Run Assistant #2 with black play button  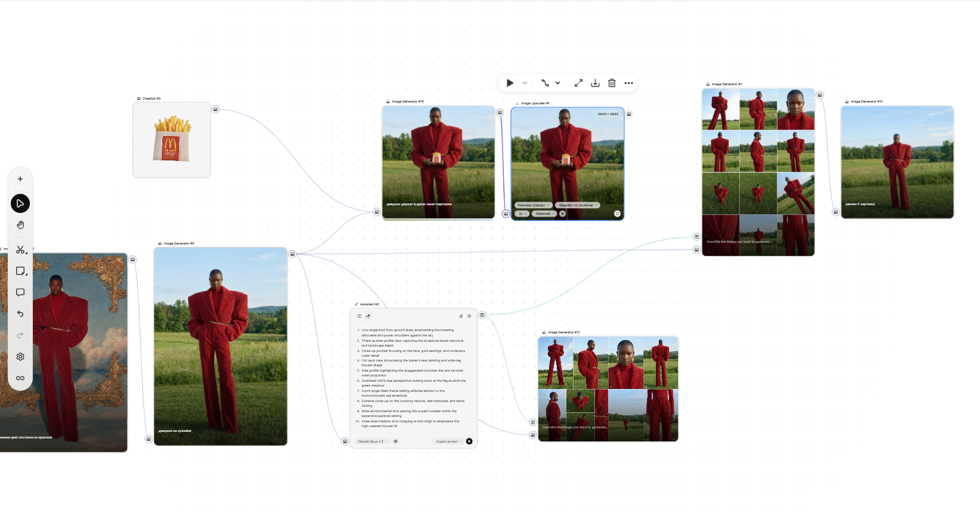[469, 441]
